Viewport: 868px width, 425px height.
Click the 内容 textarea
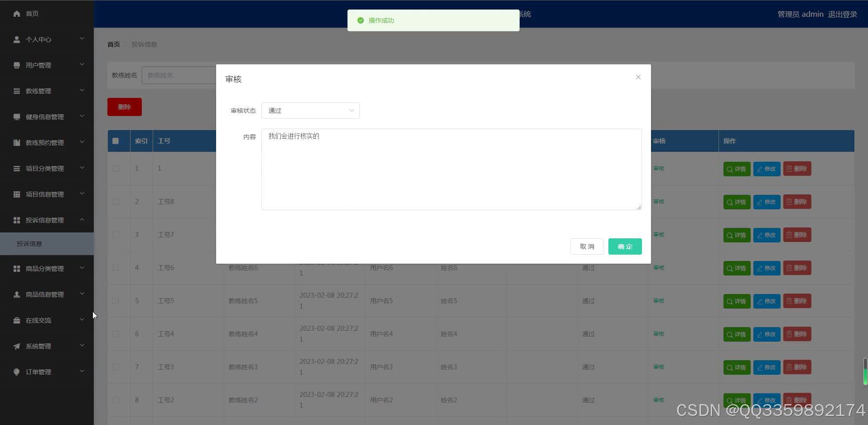pos(451,169)
